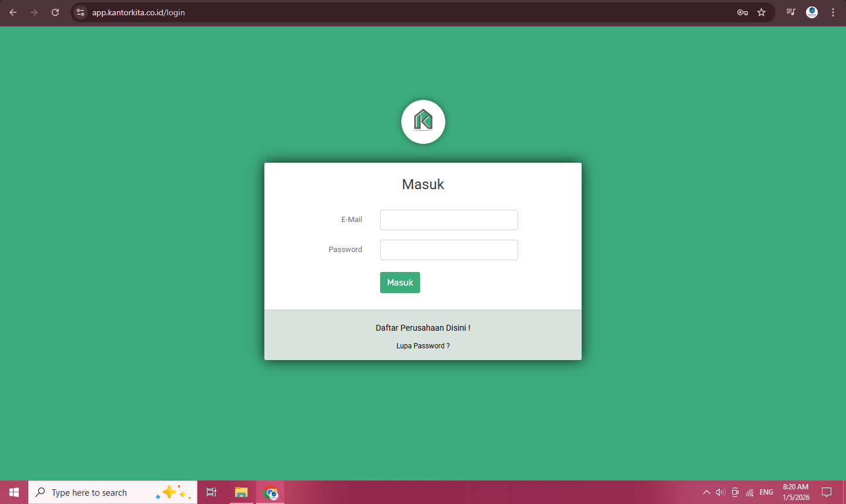Bookmark this page with star icon
Screen dimensions: 846x504
761,12
